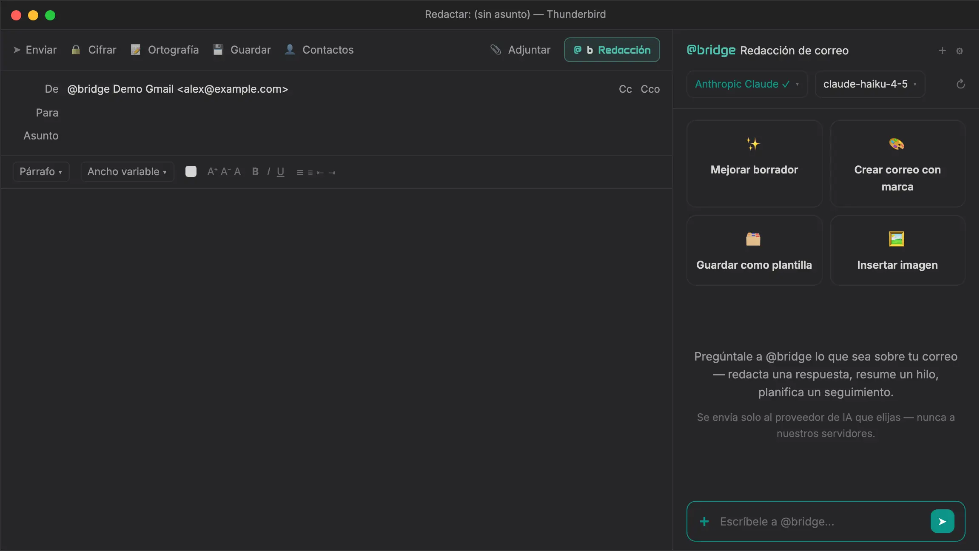
Task: Select Crear correo con marca card
Action: coord(897,164)
